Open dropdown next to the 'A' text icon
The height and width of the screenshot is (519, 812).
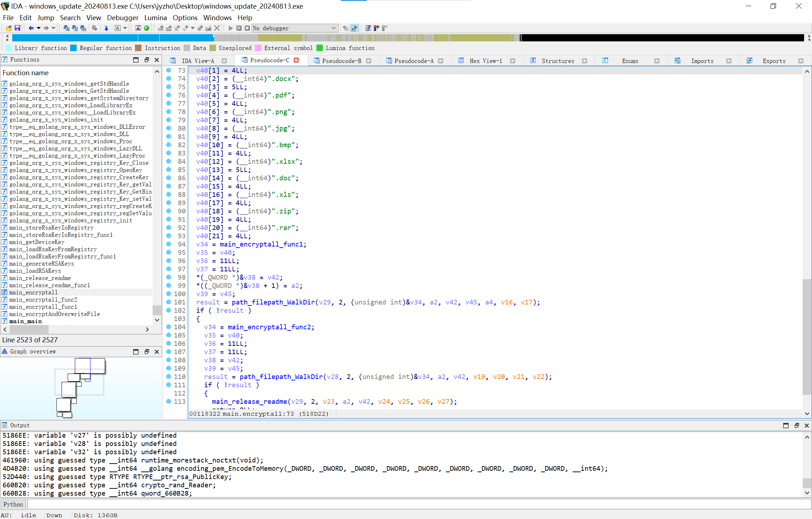click(x=125, y=28)
